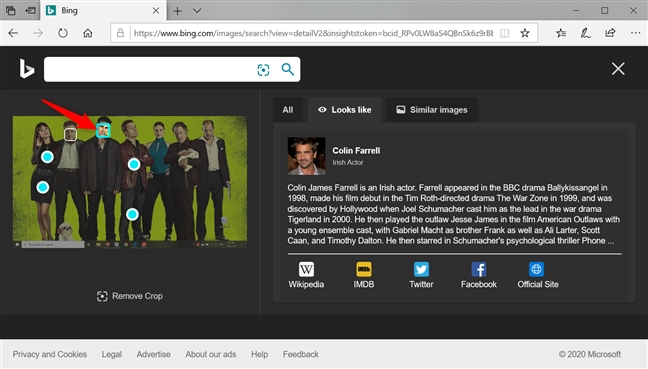
Task: Click the Bing logo icon
Action: coord(27,69)
